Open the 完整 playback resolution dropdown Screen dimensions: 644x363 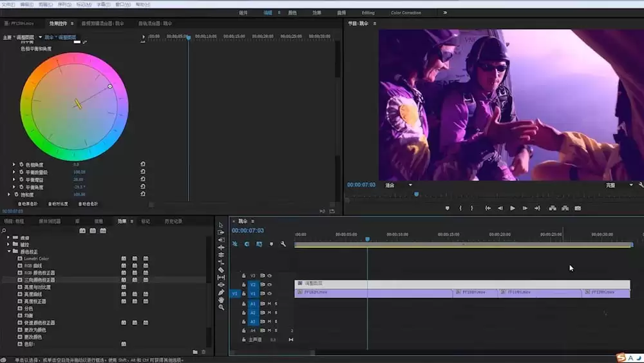click(x=620, y=185)
